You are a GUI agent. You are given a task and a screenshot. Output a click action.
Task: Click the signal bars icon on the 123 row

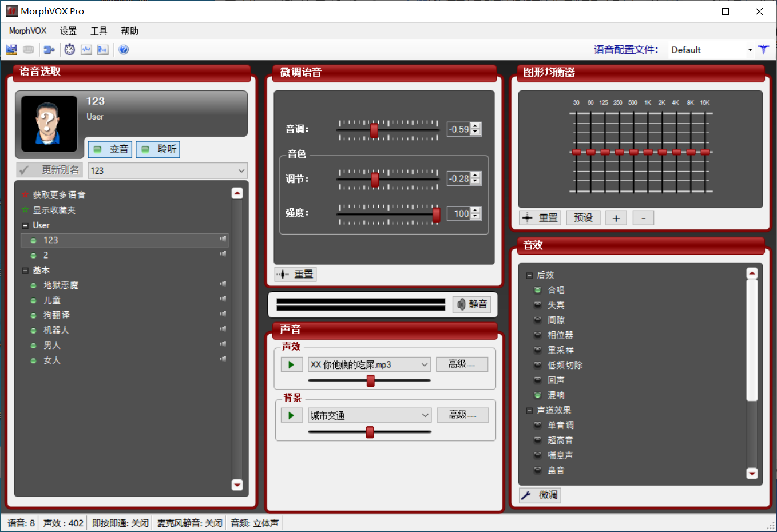coord(223,239)
